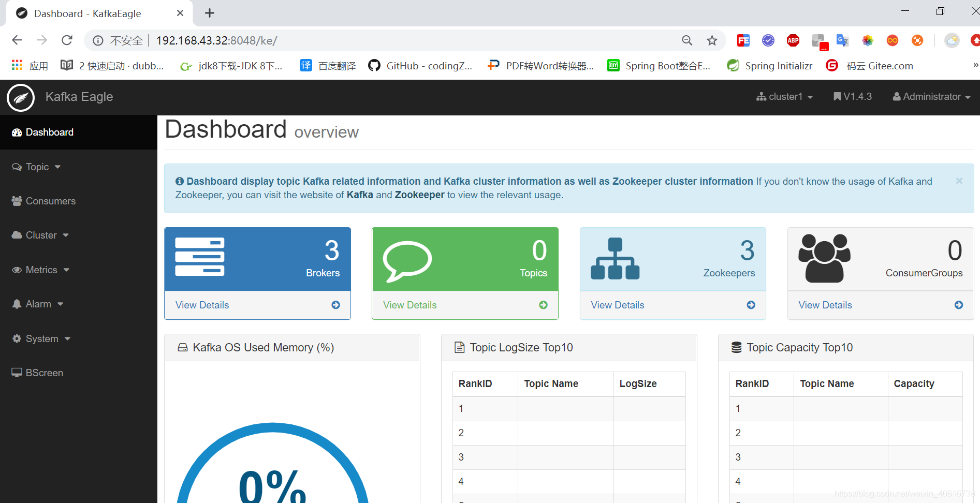Open the zoom magnifier in address bar

[x=687, y=40]
